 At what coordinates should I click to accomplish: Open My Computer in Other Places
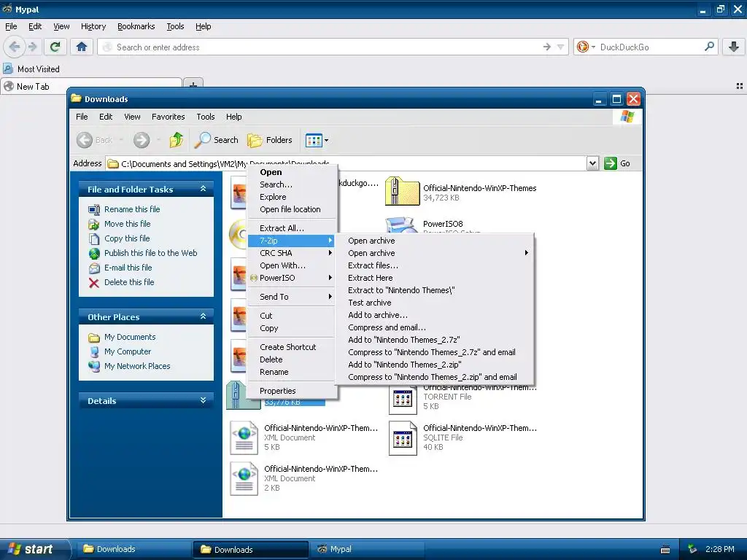pyautogui.click(x=127, y=351)
